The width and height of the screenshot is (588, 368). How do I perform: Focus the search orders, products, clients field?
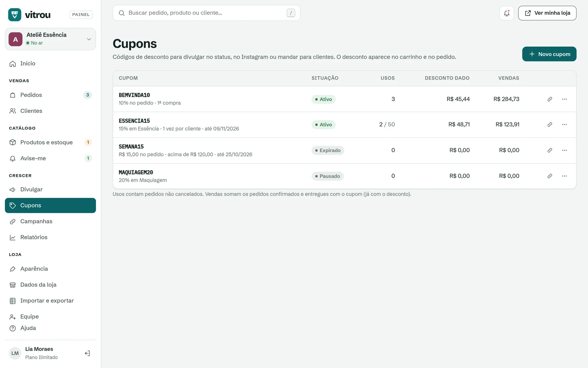coord(206,13)
